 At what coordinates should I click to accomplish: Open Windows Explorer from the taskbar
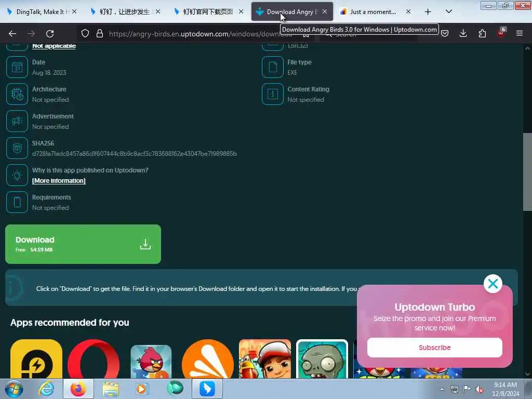[x=111, y=389]
